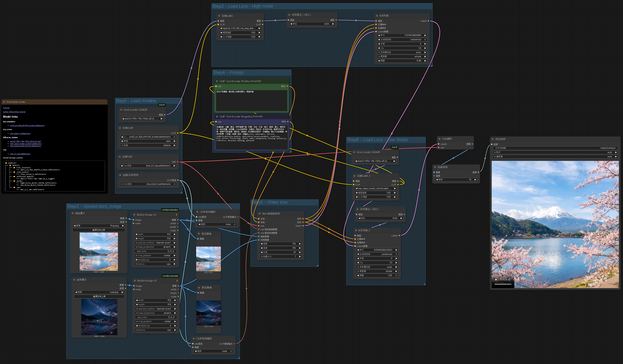Collapse the Positive Prompt CLIP Text Encode node
The image size is (623, 364).
pyautogui.click(x=217, y=81)
